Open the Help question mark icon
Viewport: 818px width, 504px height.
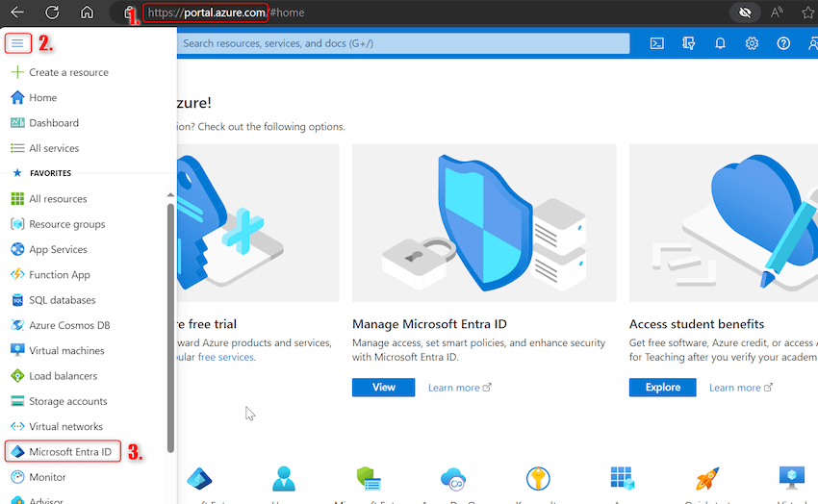pyautogui.click(x=783, y=43)
